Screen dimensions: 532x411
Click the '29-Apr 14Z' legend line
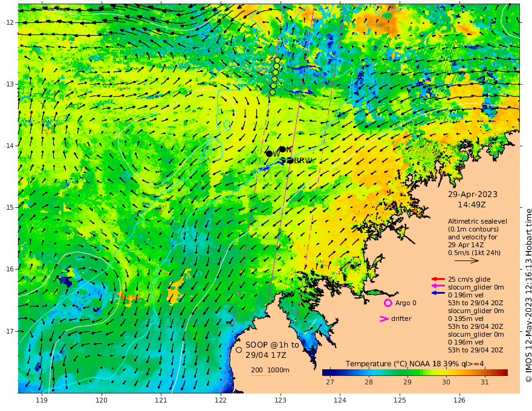(x=466, y=245)
